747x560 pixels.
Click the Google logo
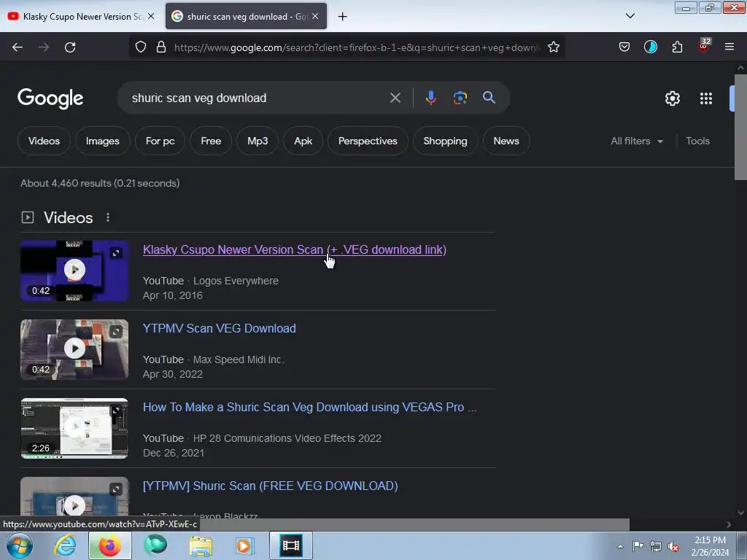coord(50,98)
